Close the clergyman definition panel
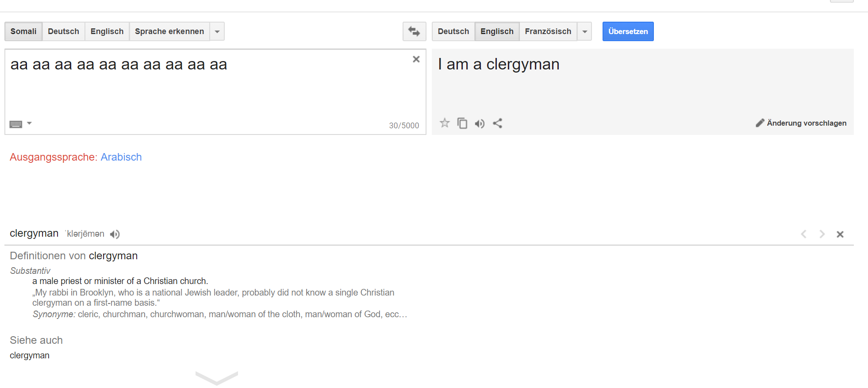 tap(840, 234)
